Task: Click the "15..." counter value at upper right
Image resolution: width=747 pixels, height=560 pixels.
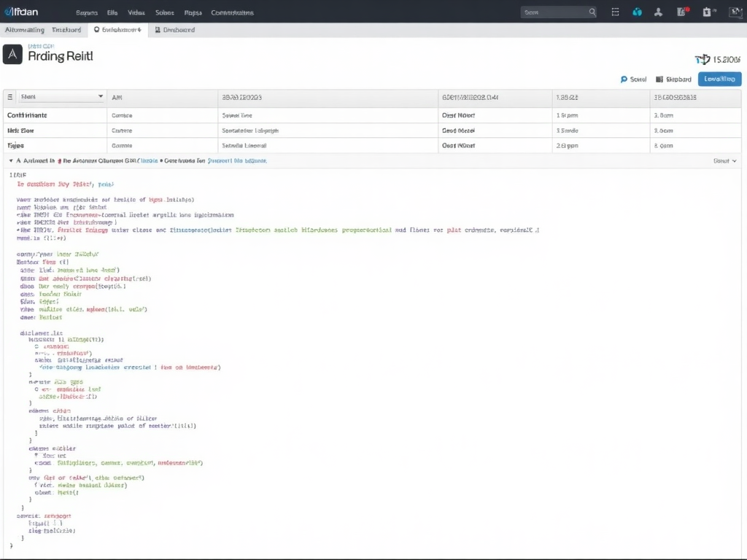Action: tap(727, 60)
